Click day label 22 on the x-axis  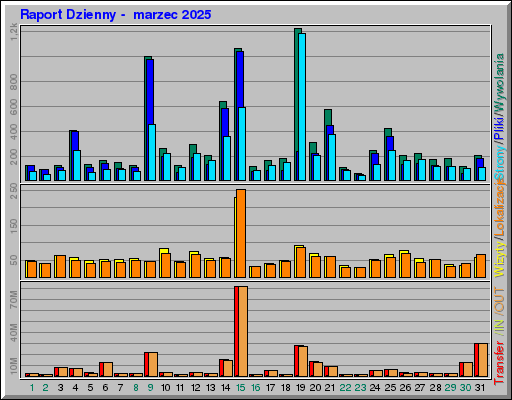[x=345, y=388]
